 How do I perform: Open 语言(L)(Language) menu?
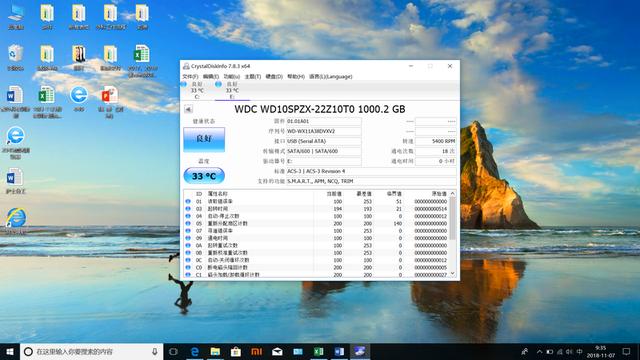pos(331,76)
